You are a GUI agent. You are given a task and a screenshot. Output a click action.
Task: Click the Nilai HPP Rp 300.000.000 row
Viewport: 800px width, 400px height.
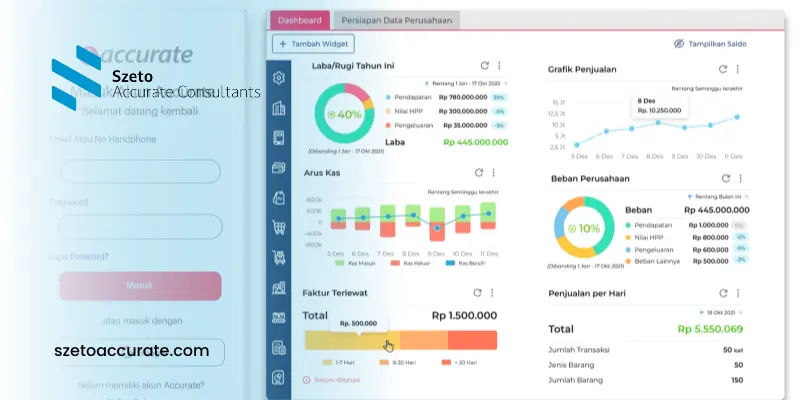(446, 111)
